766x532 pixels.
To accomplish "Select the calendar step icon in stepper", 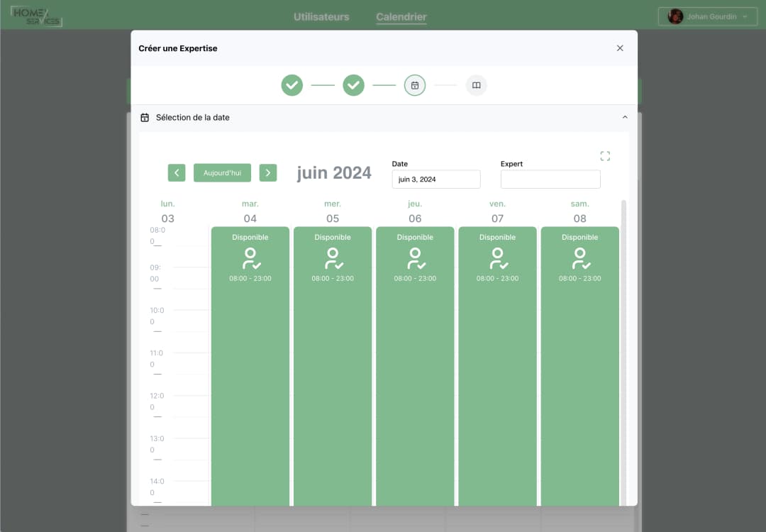I will pos(415,85).
